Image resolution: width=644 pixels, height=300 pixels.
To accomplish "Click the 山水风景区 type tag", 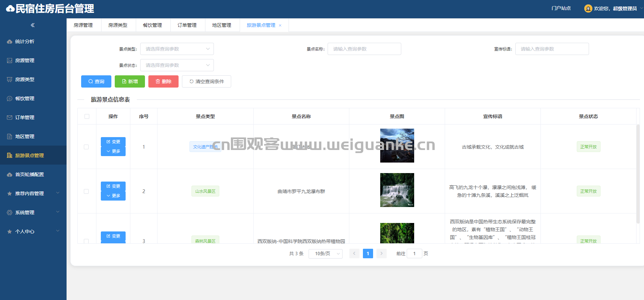I will tap(205, 191).
